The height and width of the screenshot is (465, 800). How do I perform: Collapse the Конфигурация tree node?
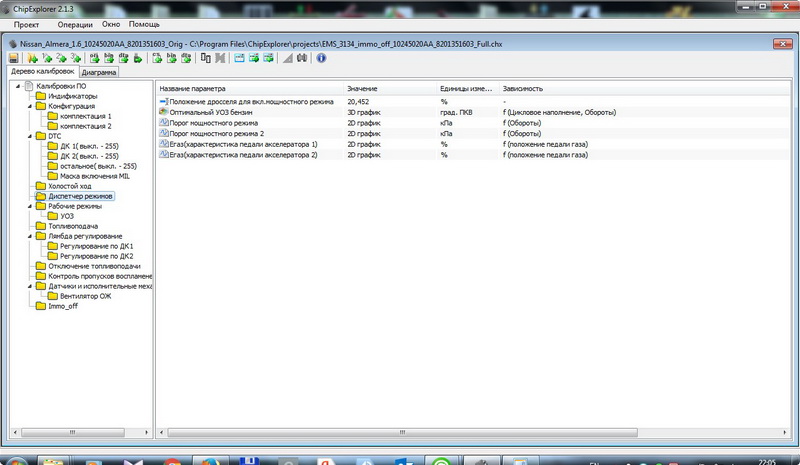point(27,106)
